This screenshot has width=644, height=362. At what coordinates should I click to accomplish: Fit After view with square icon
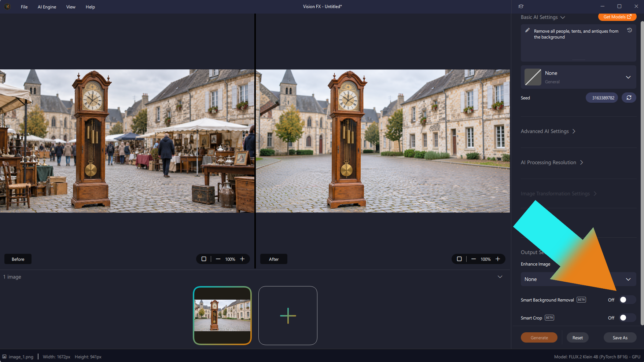pyautogui.click(x=459, y=259)
